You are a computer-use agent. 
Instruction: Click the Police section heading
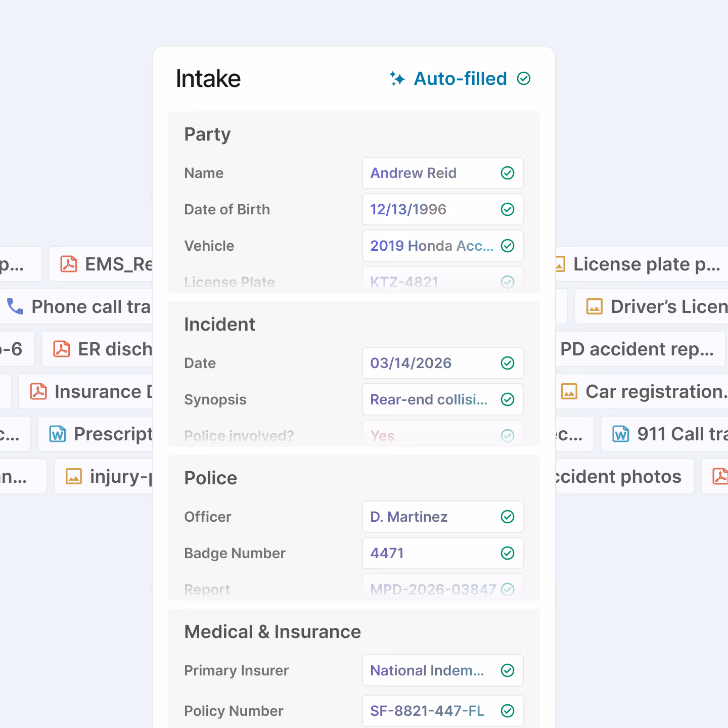211,478
